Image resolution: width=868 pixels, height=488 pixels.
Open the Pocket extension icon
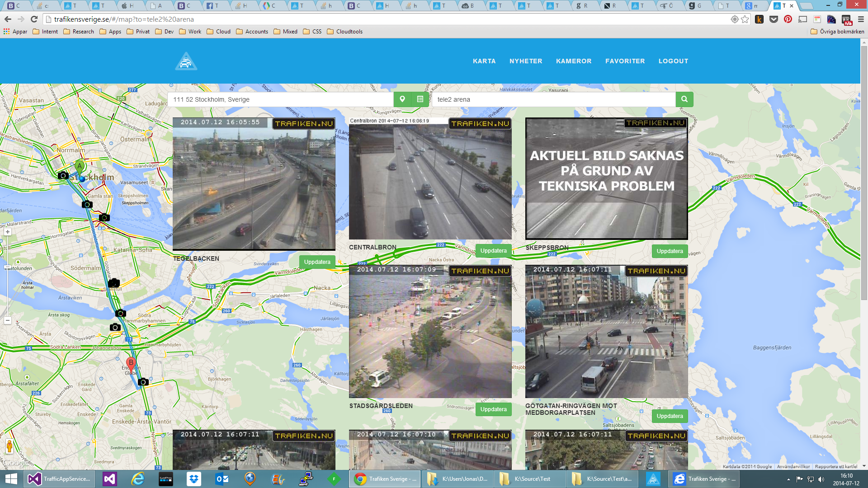click(x=774, y=19)
